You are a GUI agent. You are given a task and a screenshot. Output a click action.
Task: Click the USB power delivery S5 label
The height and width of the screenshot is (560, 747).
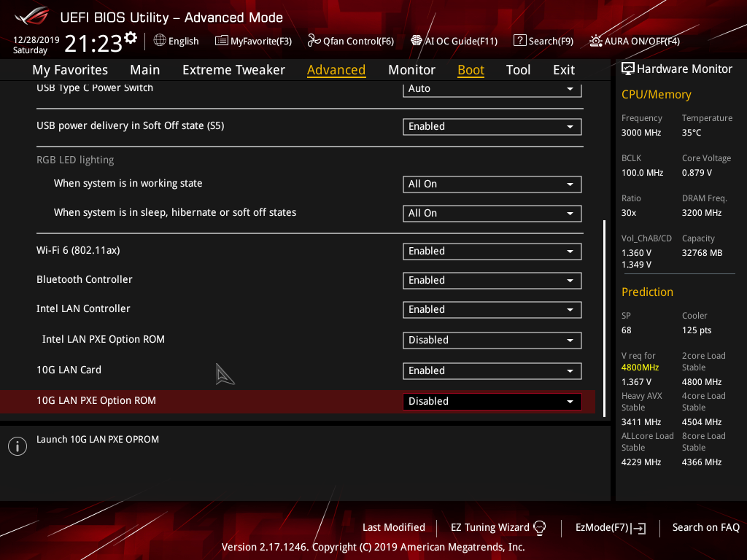click(x=130, y=125)
